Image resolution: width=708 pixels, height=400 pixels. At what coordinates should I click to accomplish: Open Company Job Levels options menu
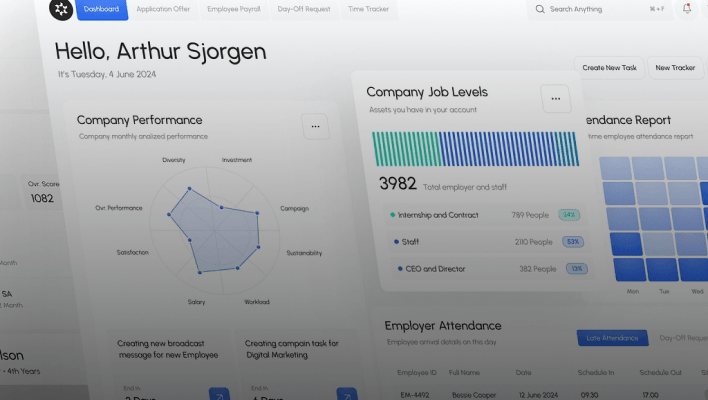pyautogui.click(x=555, y=98)
